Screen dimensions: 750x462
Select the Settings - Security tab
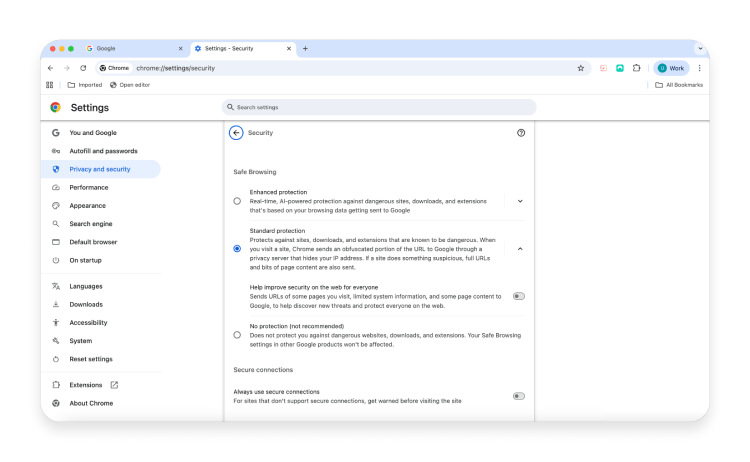pyautogui.click(x=243, y=48)
